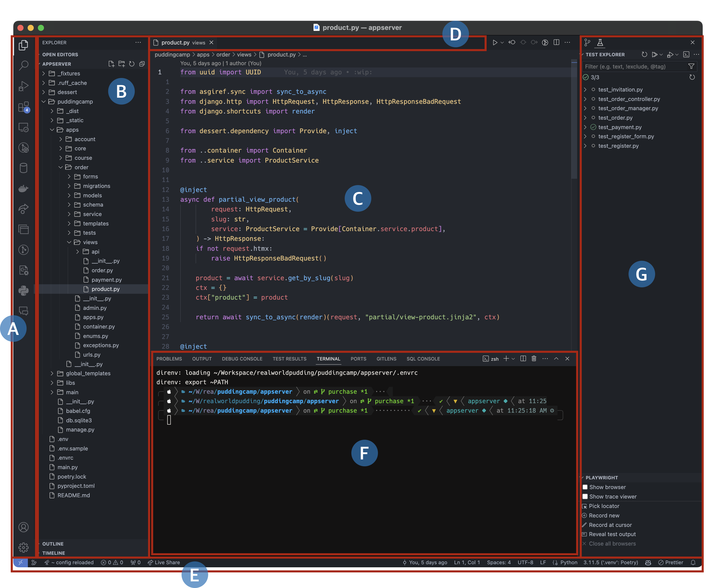
Task: Click New File icon in APPSERVER header
Action: point(111,64)
